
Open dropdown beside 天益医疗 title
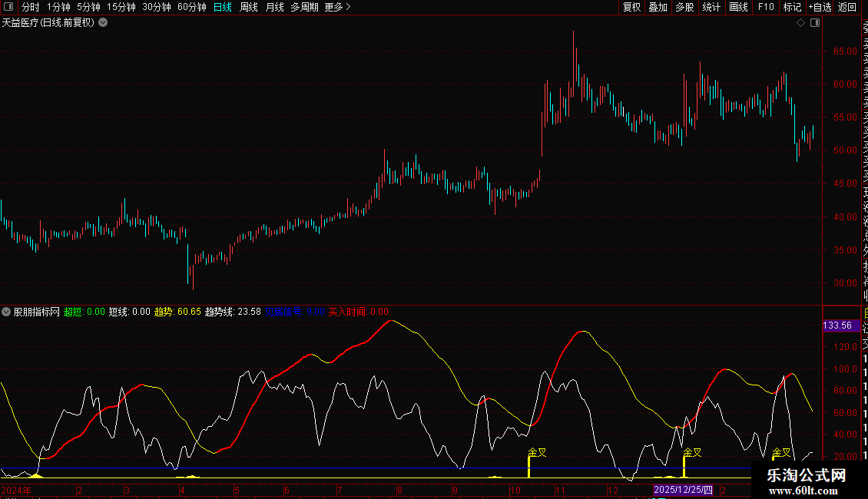tap(103, 23)
